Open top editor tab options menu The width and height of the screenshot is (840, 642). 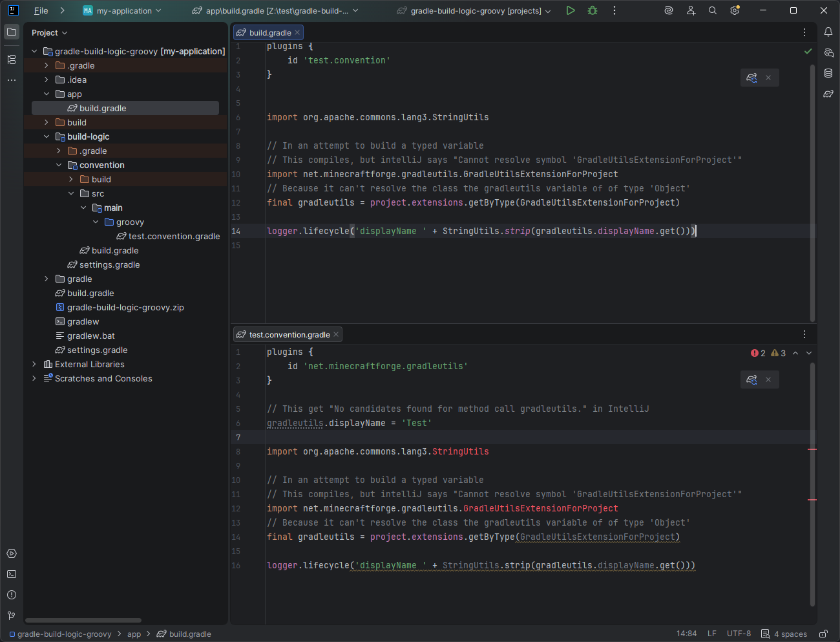[804, 32]
